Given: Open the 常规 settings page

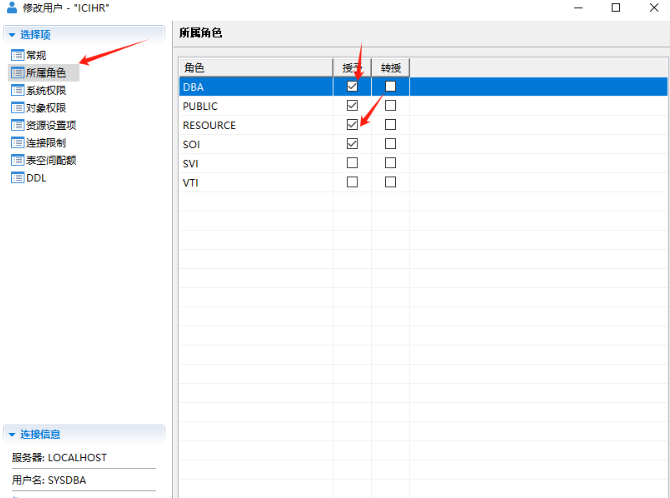Looking at the screenshot, I should pyautogui.click(x=36, y=55).
